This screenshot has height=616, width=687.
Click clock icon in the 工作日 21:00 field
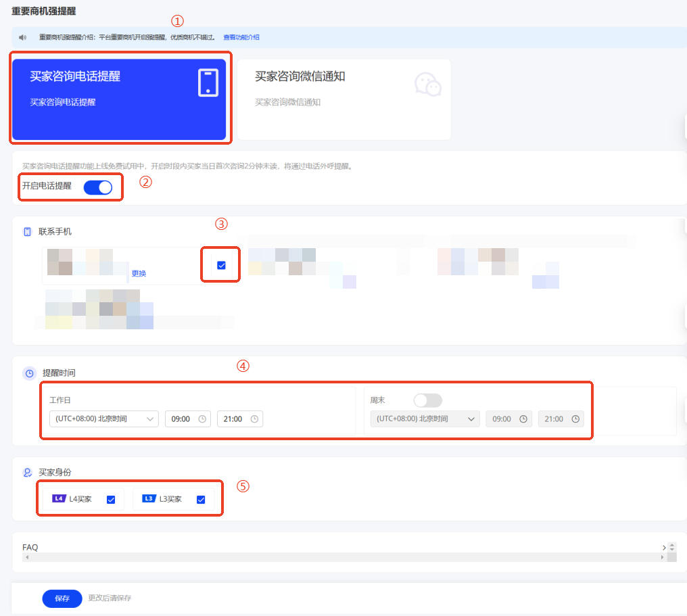(254, 419)
